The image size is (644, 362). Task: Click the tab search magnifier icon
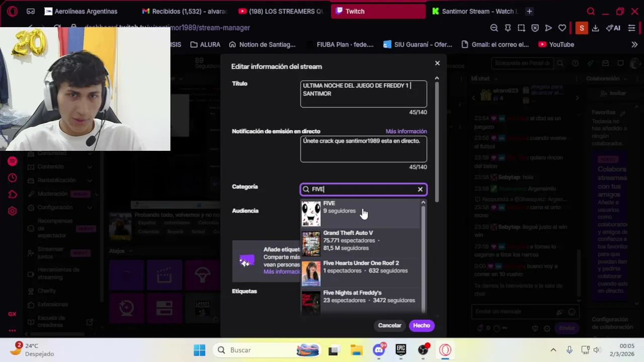[591, 11]
